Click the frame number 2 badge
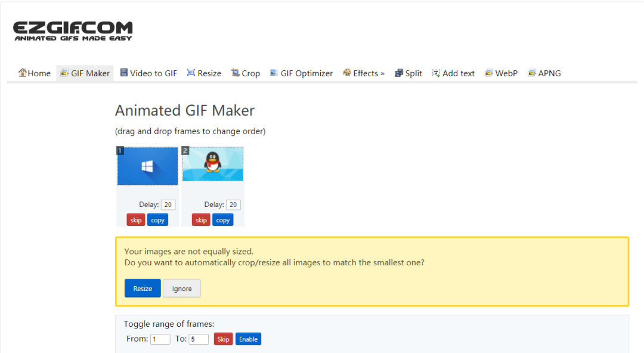The width and height of the screenshot is (644, 353). click(185, 150)
